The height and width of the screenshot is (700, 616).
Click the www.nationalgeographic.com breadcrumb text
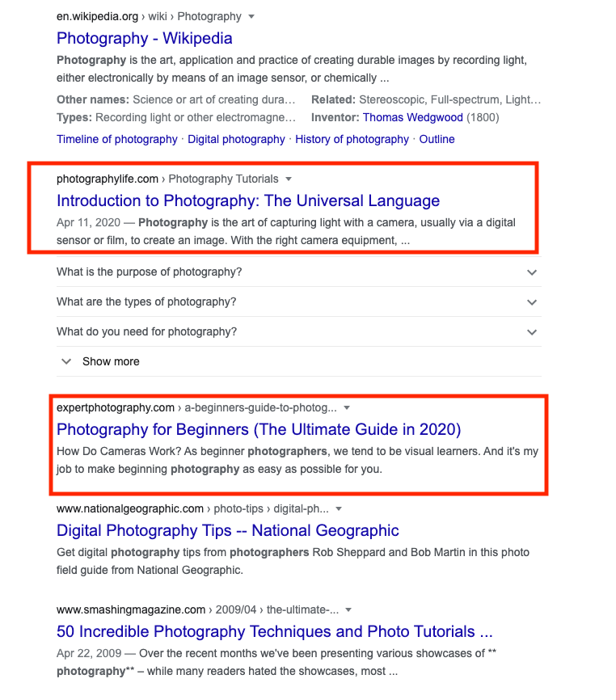[130, 509]
